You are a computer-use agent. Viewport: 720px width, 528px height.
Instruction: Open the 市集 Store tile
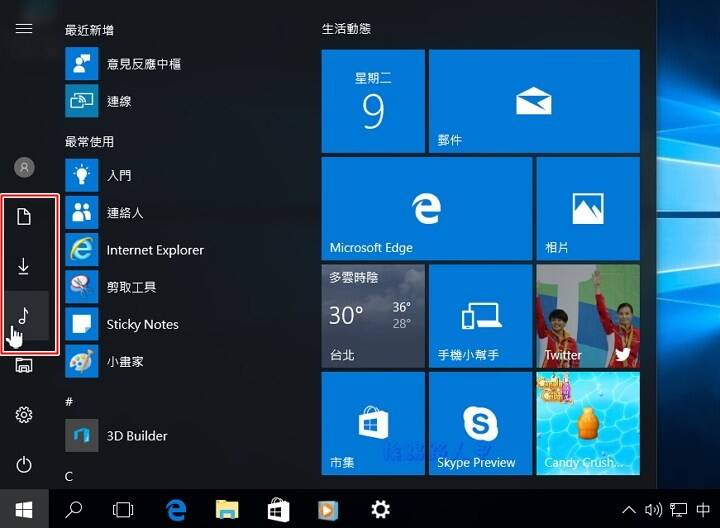pyautogui.click(x=373, y=423)
